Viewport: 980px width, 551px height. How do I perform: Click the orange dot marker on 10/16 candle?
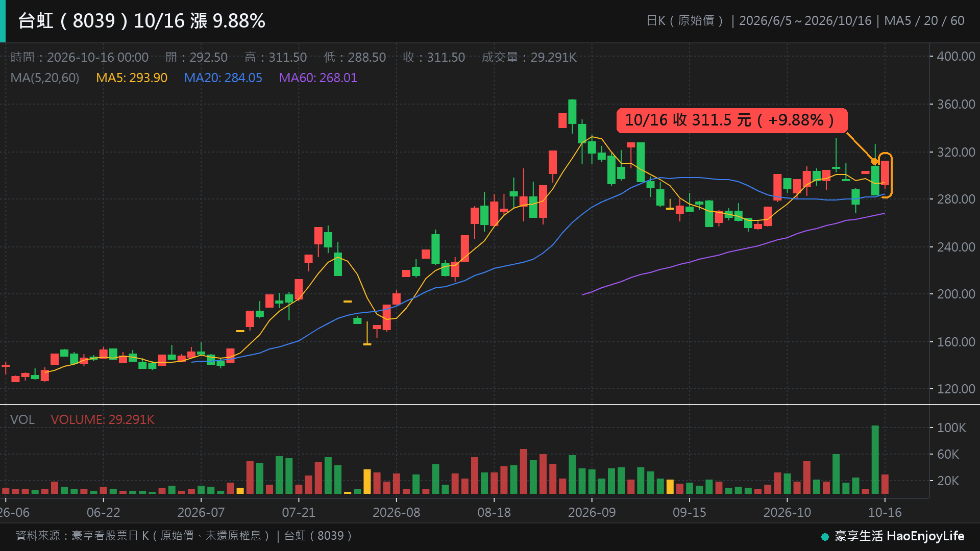coord(874,162)
